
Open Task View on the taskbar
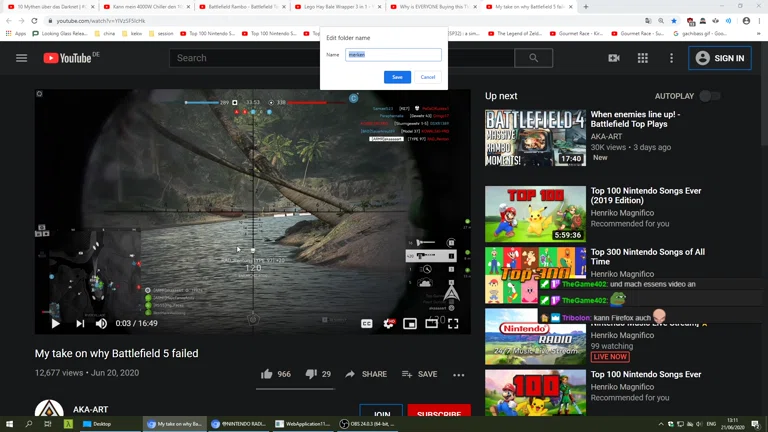point(48,424)
